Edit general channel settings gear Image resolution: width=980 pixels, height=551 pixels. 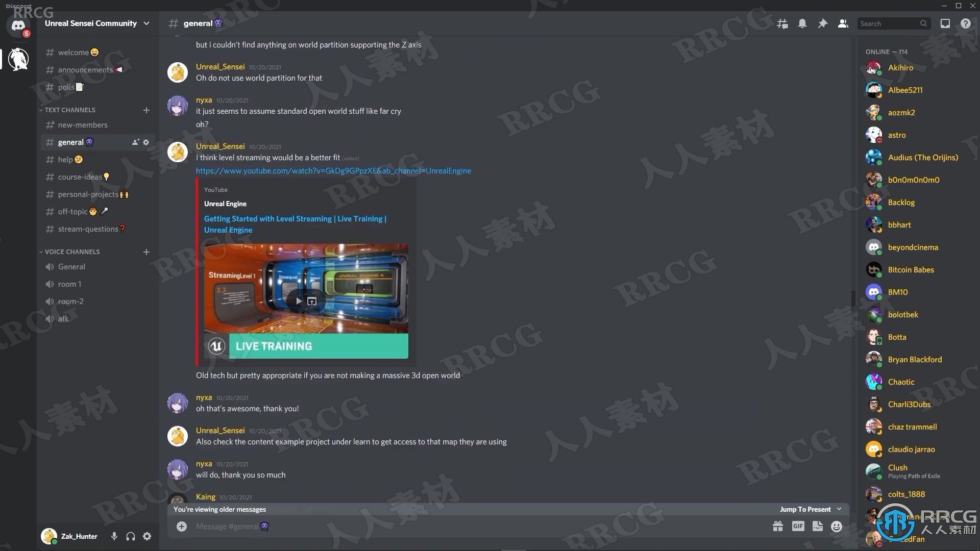pos(146,142)
